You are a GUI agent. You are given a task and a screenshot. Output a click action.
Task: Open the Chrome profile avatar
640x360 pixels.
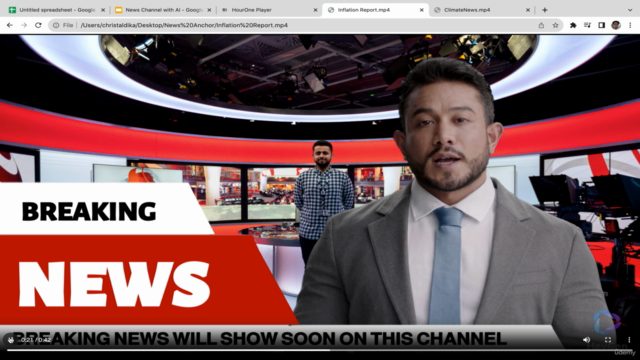point(616,25)
